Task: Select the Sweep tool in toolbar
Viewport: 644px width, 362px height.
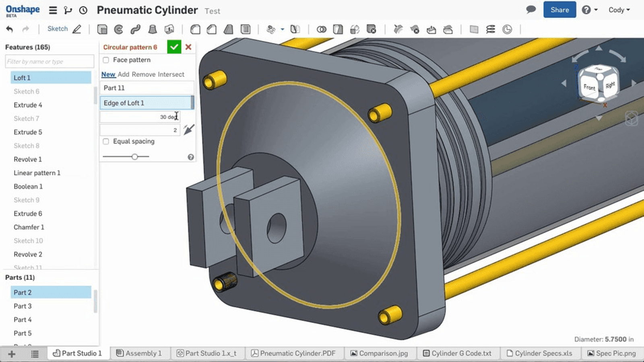Action: (136, 29)
